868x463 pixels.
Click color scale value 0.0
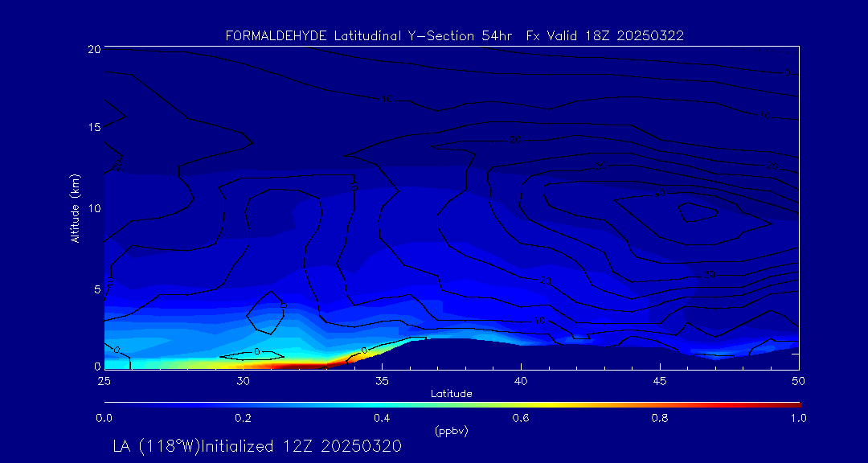click(104, 419)
